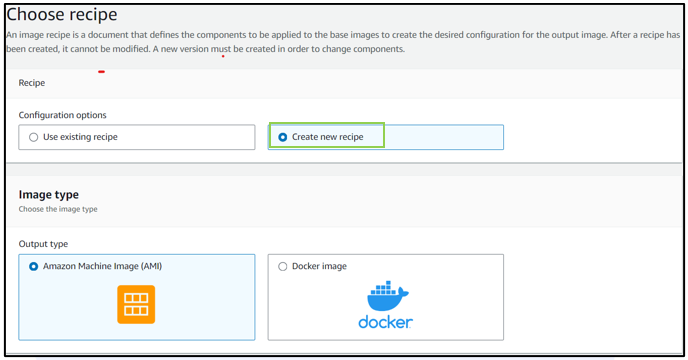Image resolution: width=688 pixels, height=360 pixels.
Task: Click the Use existing recipe label text
Action: coord(80,137)
